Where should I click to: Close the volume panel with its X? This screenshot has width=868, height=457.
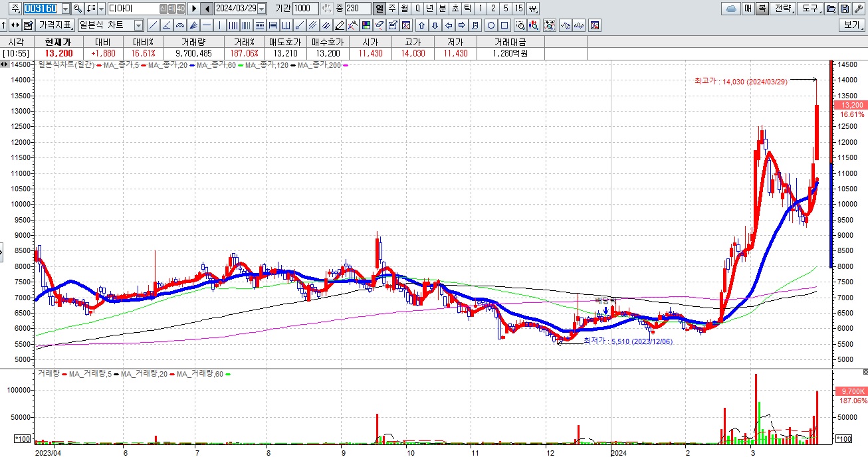pyautogui.click(x=865, y=372)
